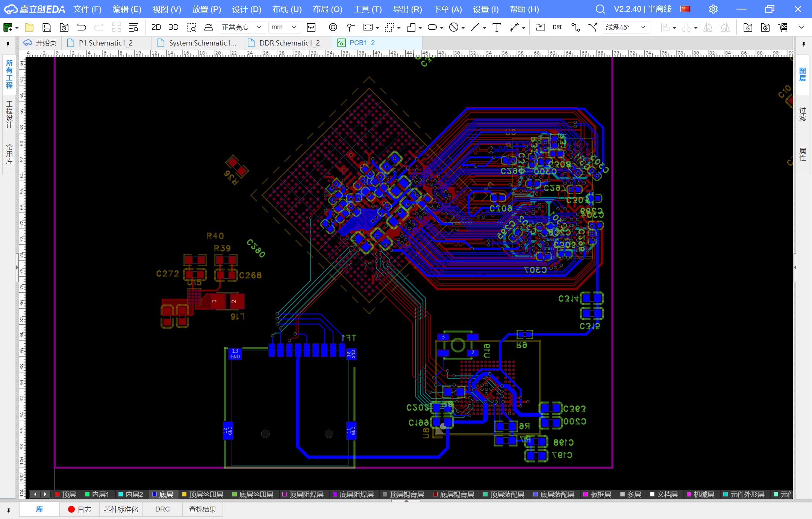
Task: Select the place via icon
Action: pos(333,27)
